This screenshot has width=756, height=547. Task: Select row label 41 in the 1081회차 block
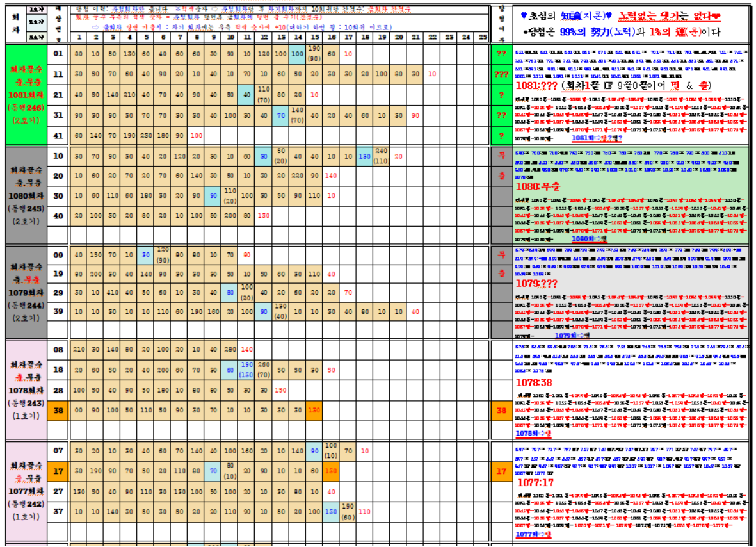pos(58,136)
